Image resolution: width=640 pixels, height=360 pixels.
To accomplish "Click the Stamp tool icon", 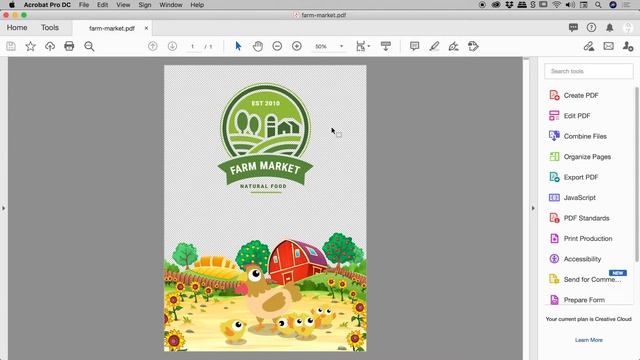I will pyautogui.click(x=473, y=46).
